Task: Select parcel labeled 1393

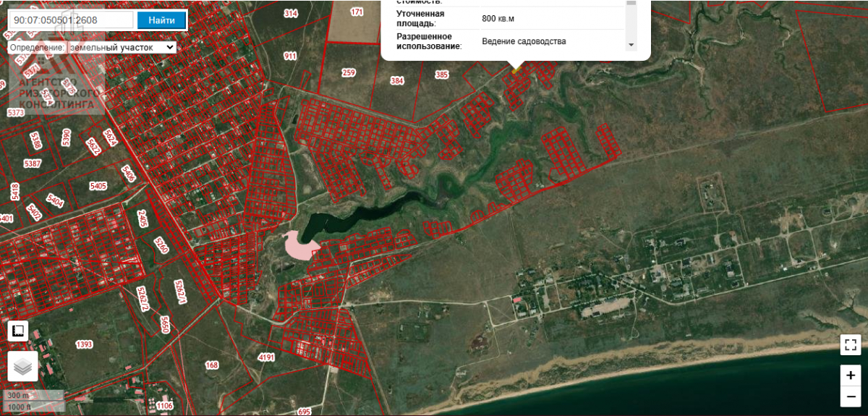Action: (85, 344)
